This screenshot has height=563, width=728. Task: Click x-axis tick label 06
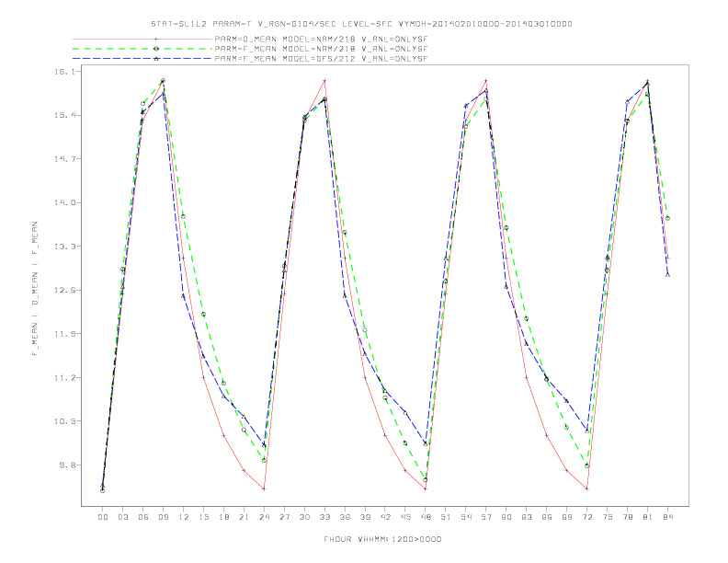click(143, 517)
